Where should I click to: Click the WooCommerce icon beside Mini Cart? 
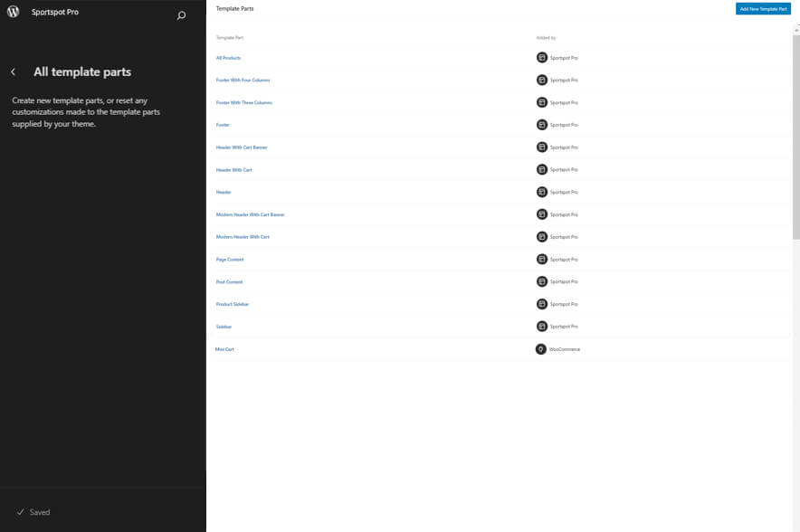point(541,349)
